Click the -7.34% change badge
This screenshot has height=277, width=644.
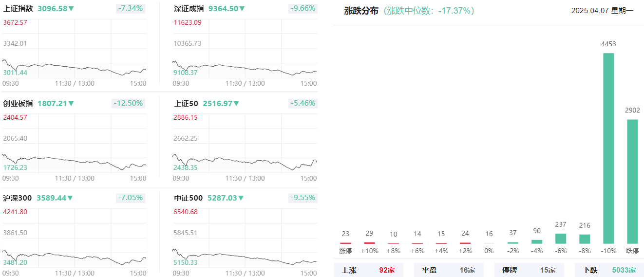tap(131, 8)
